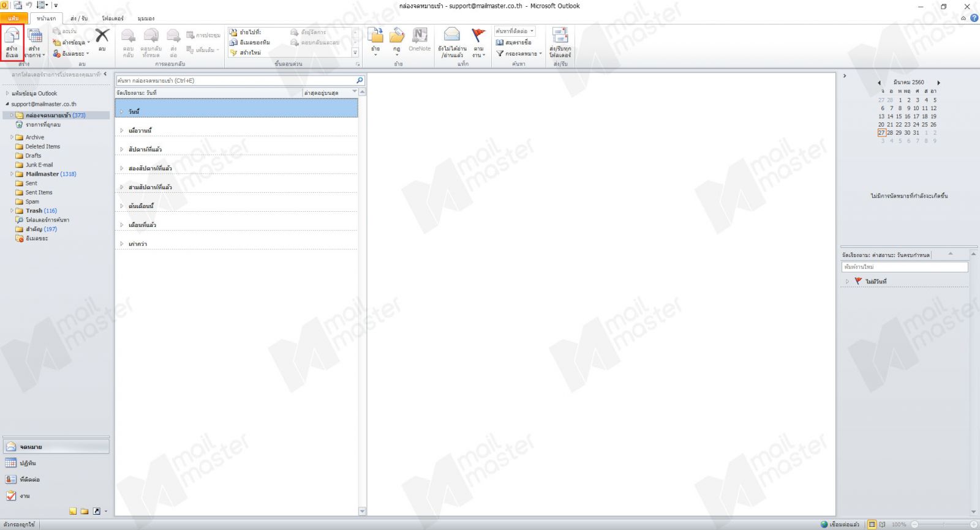Switch to the Home (หน้าแรก) tab
The height and width of the screenshot is (530, 980).
[46, 18]
